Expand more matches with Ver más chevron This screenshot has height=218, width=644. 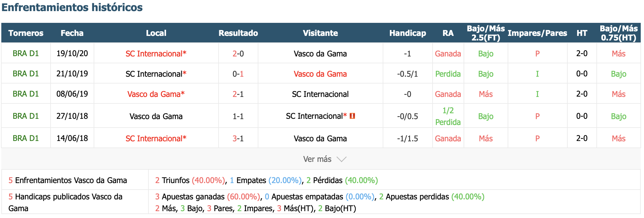tap(341, 159)
